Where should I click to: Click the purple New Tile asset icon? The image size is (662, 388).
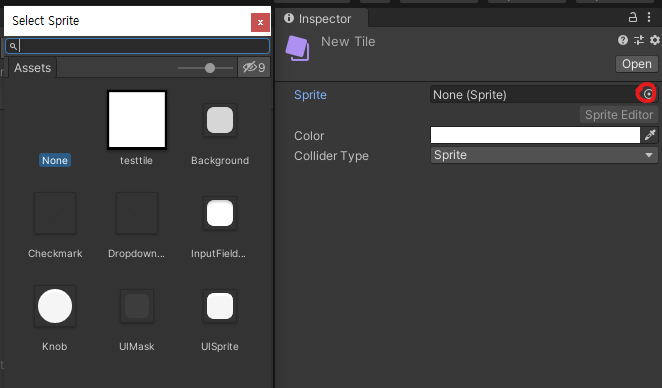(x=298, y=48)
